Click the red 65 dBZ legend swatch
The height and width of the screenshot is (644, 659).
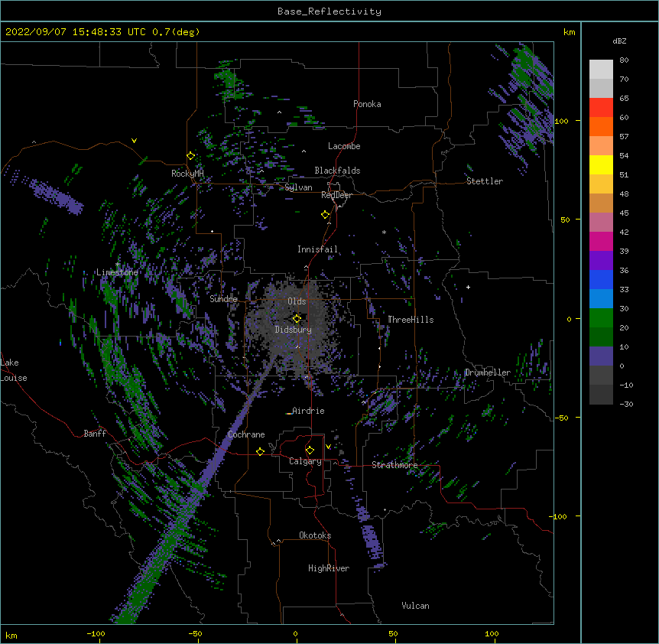point(601,107)
